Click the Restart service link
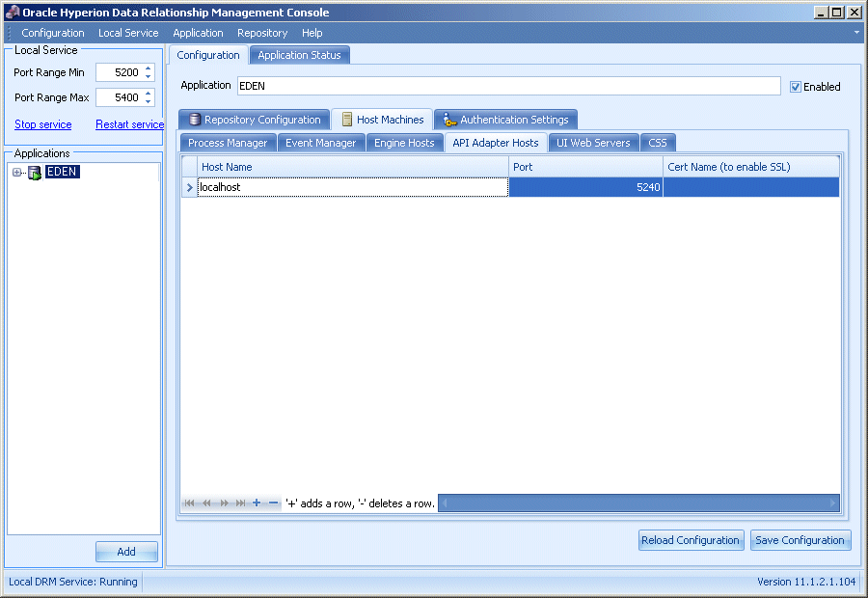The height and width of the screenshot is (598, 868). click(x=129, y=124)
